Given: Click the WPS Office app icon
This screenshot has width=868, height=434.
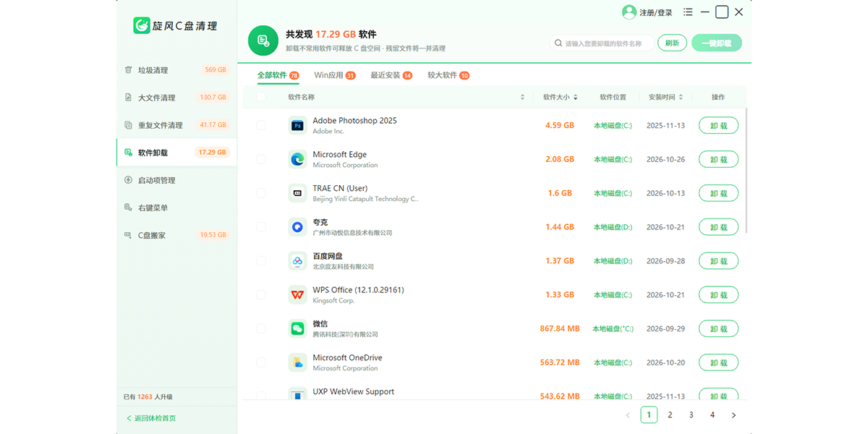Looking at the screenshot, I should point(297,295).
